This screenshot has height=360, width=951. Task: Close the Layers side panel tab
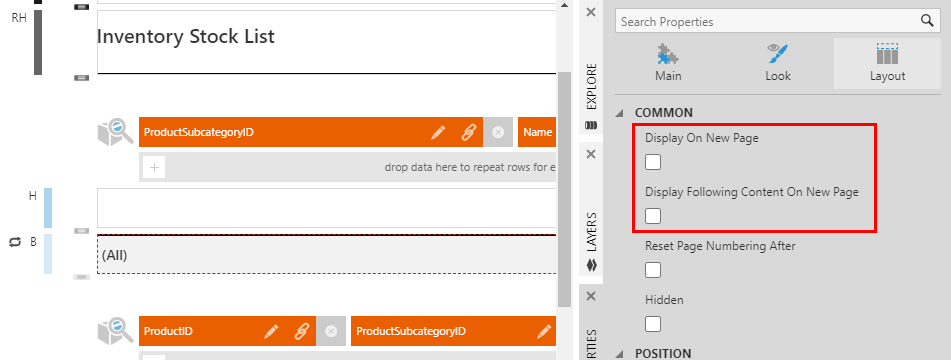pyautogui.click(x=591, y=154)
